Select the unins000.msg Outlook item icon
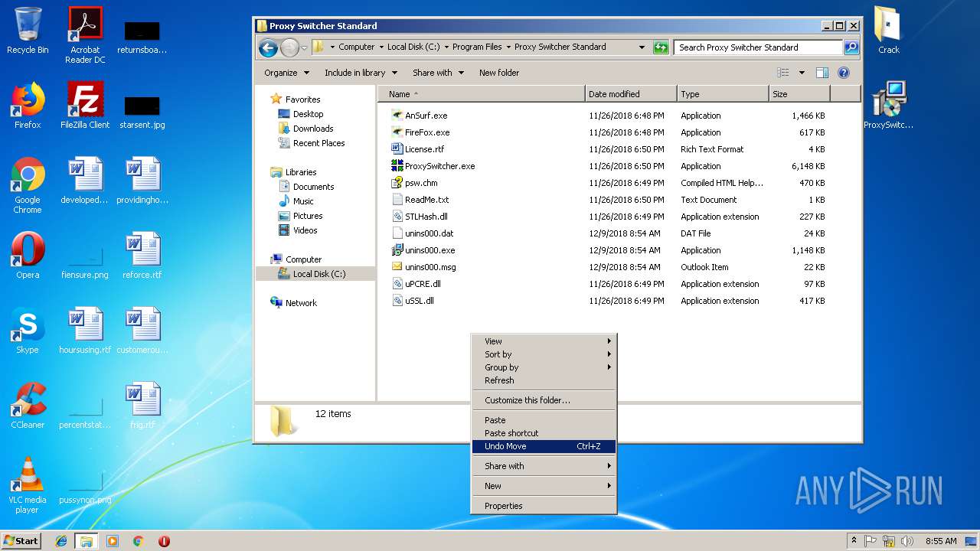The width and height of the screenshot is (980, 551). click(397, 267)
